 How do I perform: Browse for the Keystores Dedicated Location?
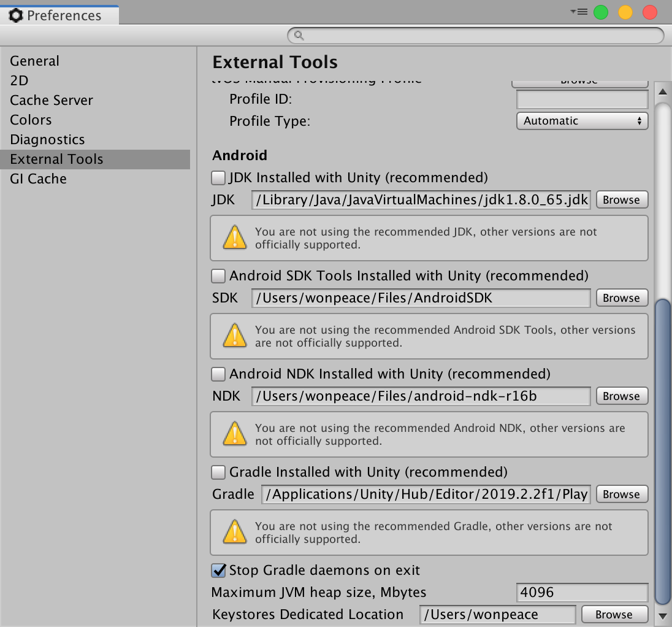tap(614, 614)
